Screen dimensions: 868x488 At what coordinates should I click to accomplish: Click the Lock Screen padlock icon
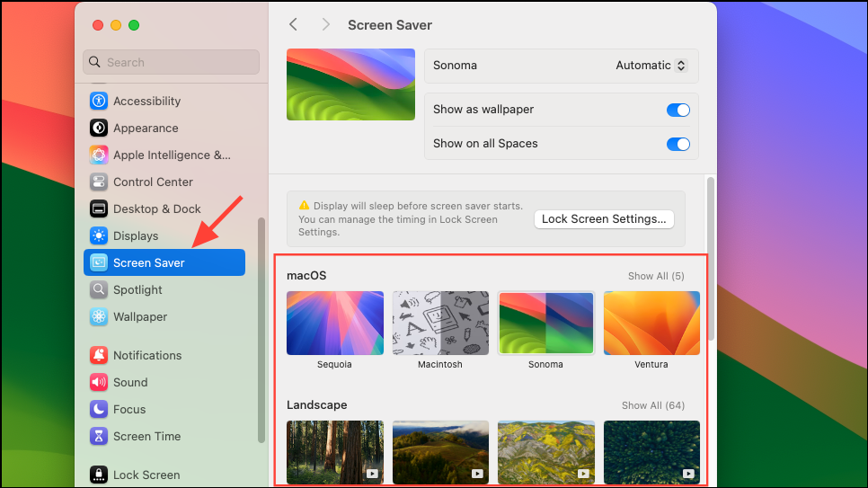coord(99,475)
